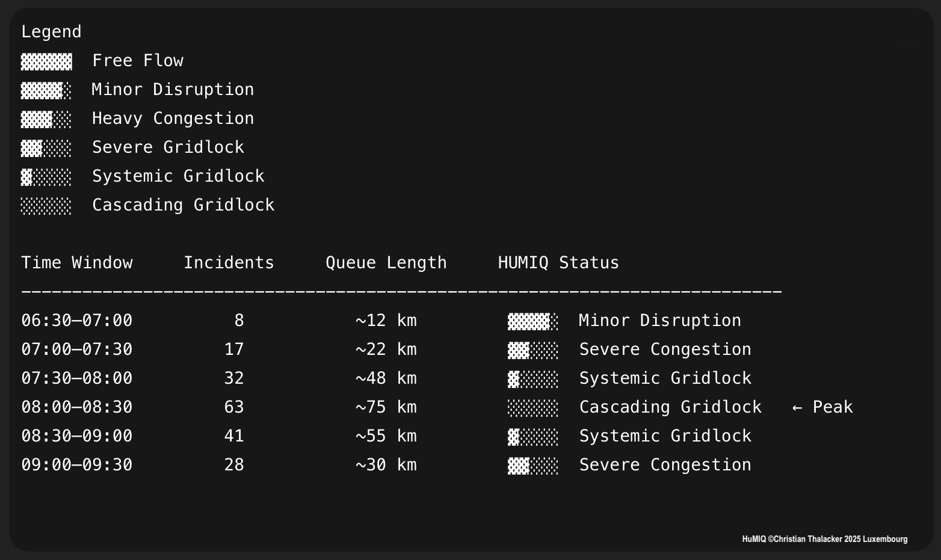Image resolution: width=941 pixels, height=560 pixels.
Task: Click the Free Flow legend bar
Action: pos(46,61)
